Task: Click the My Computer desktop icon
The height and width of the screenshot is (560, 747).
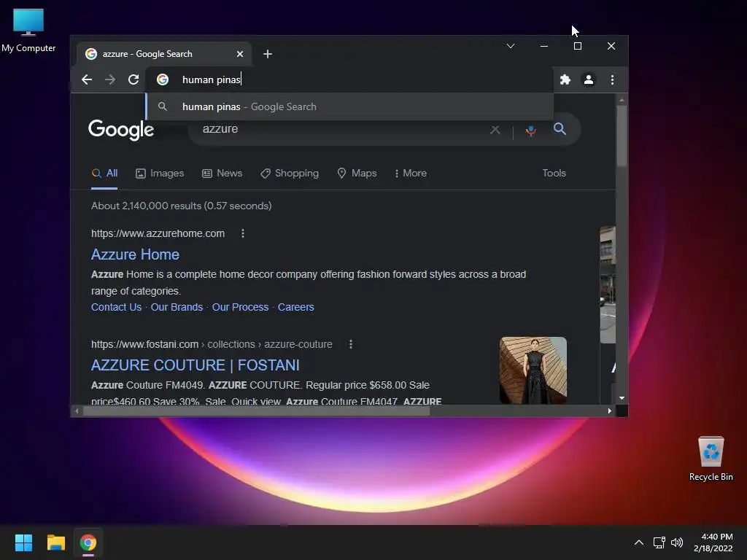Action: click(x=28, y=31)
